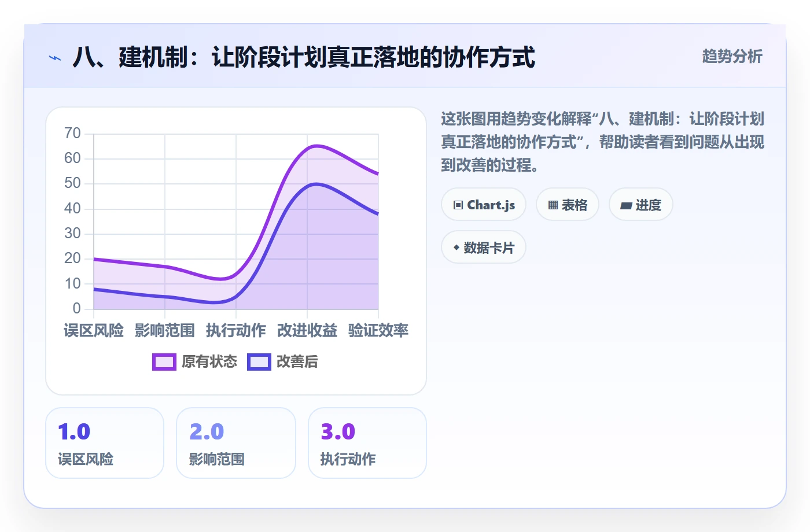Image resolution: width=810 pixels, height=532 pixels.
Task: Click the 影响范围 x-axis label
Action: [x=165, y=330]
